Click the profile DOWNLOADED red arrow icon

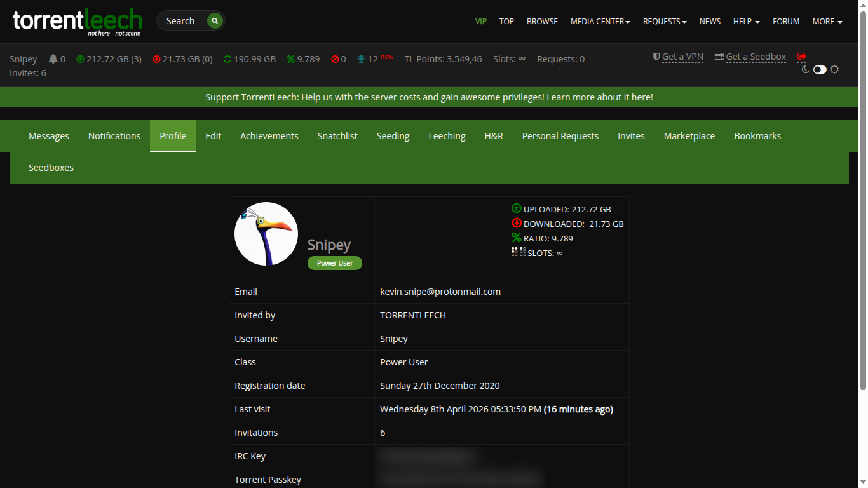coord(516,223)
